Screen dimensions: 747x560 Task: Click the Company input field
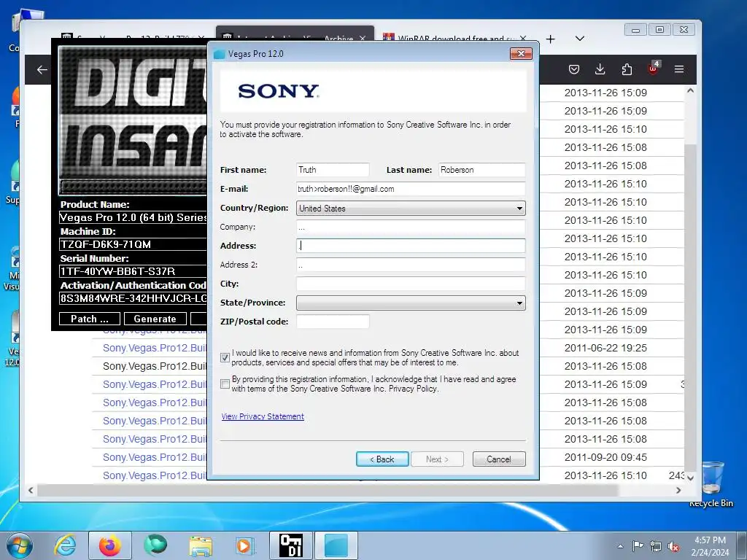[411, 227]
